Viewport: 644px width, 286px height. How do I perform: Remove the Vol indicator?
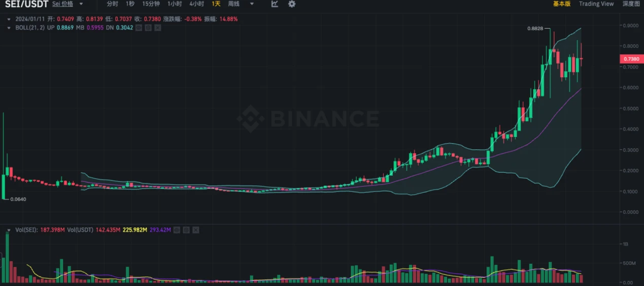pyautogui.click(x=195, y=230)
